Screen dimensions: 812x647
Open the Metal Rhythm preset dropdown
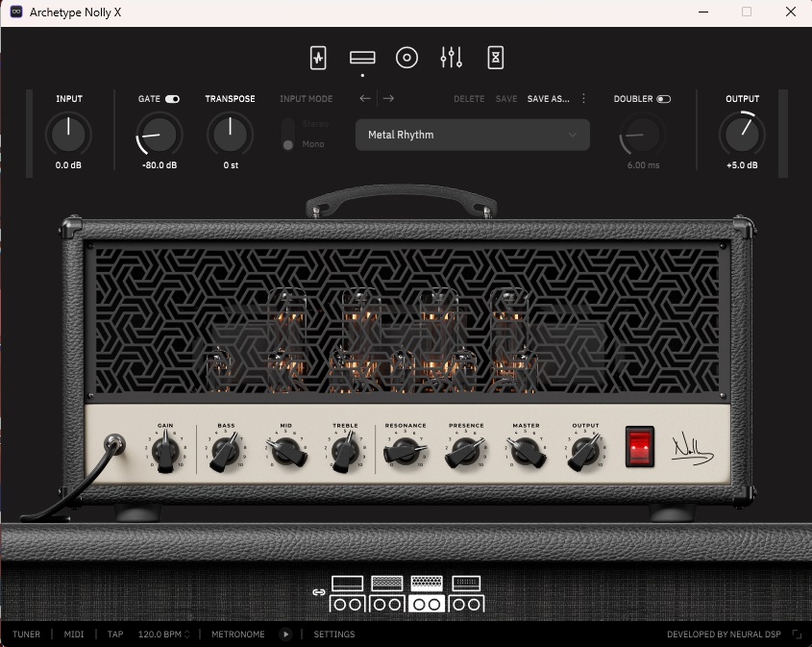point(472,135)
